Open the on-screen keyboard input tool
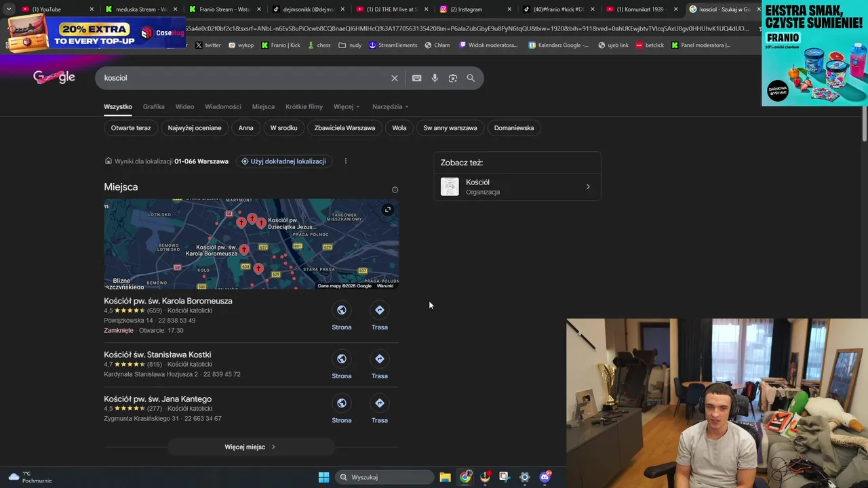 (x=417, y=78)
